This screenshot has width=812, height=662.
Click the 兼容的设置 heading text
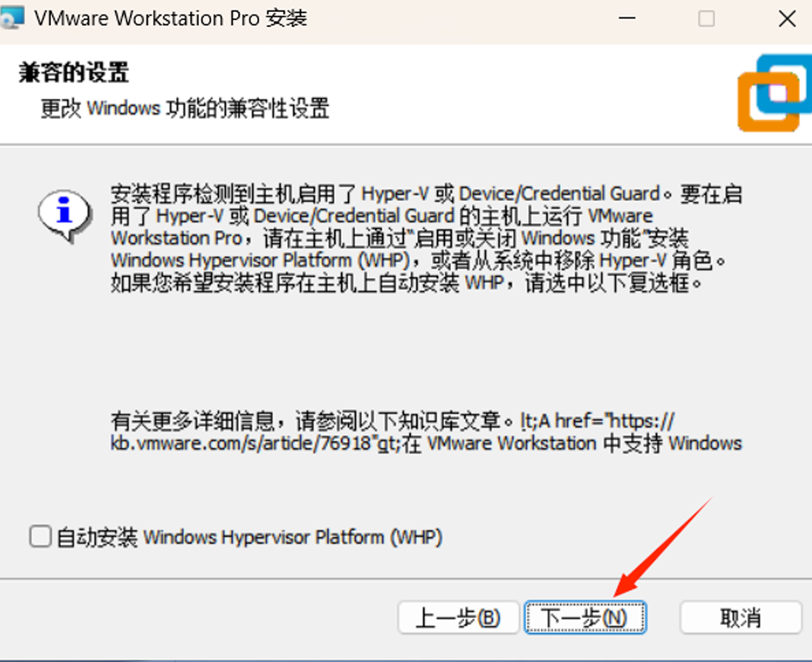pyautogui.click(x=74, y=73)
